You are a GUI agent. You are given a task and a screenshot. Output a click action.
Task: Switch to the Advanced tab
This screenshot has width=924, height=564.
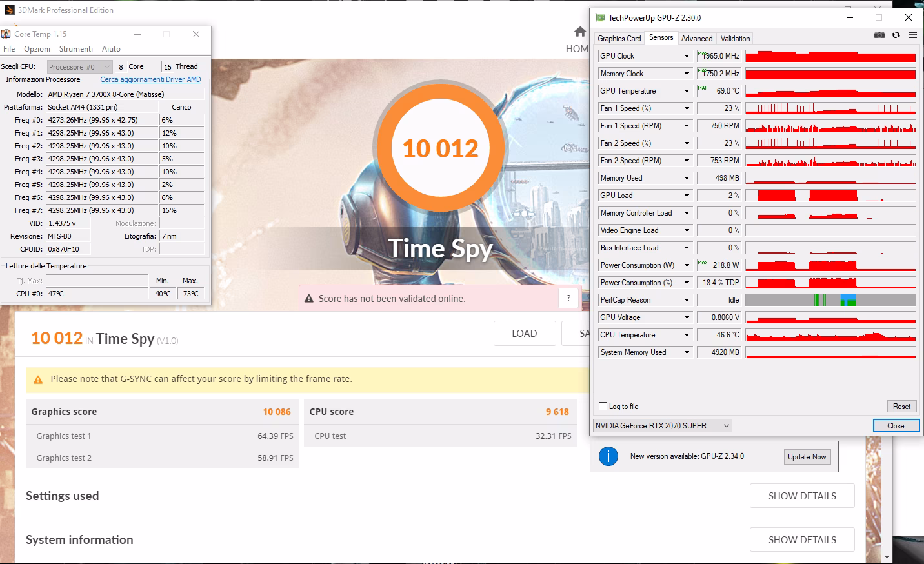tap(697, 39)
